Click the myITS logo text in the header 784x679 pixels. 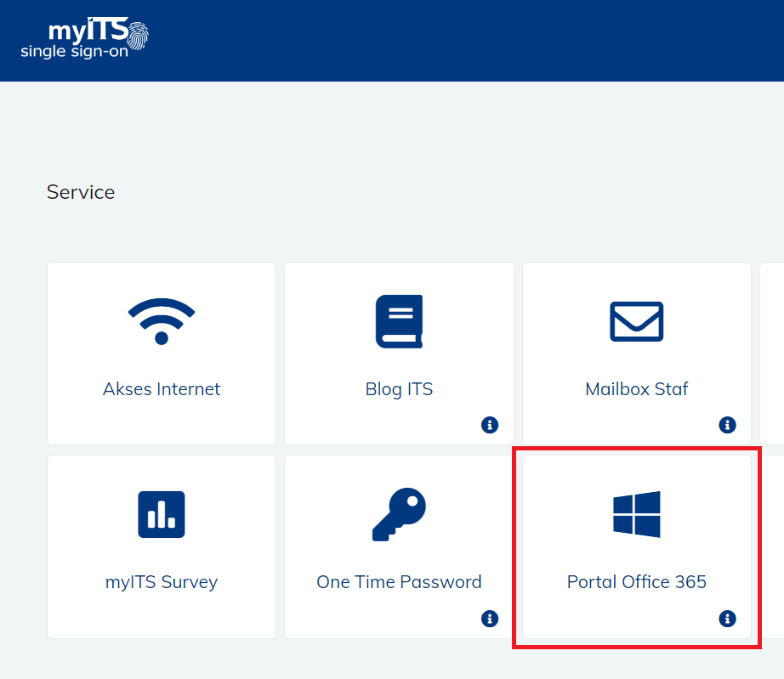[85, 31]
